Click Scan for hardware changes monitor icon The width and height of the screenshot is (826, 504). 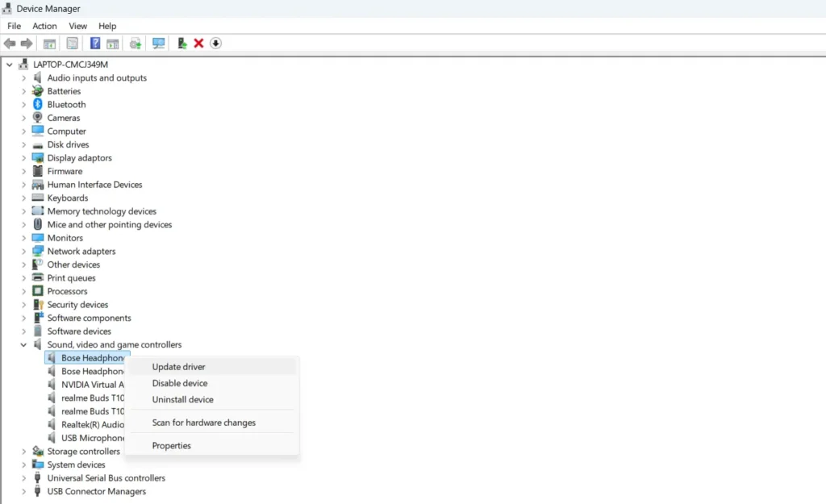point(158,44)
